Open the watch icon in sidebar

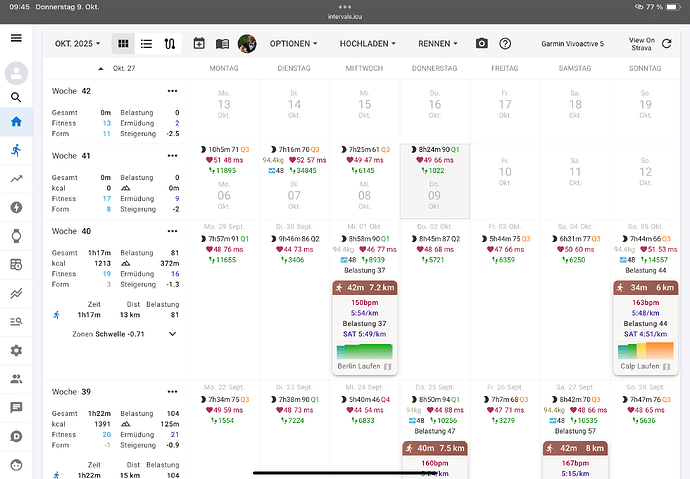point(16,236)
